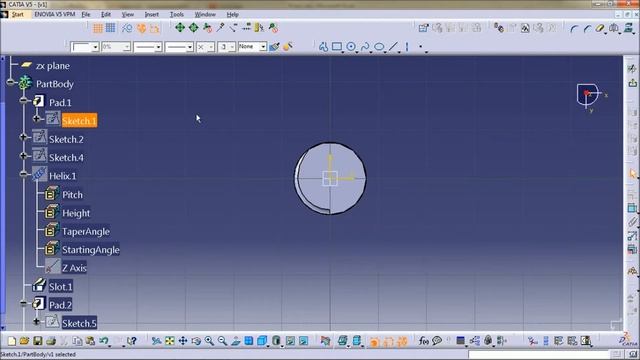Open the spline tool flyout arrow
The width and height of the screenshot is (640, 360).
click(371, 52)
